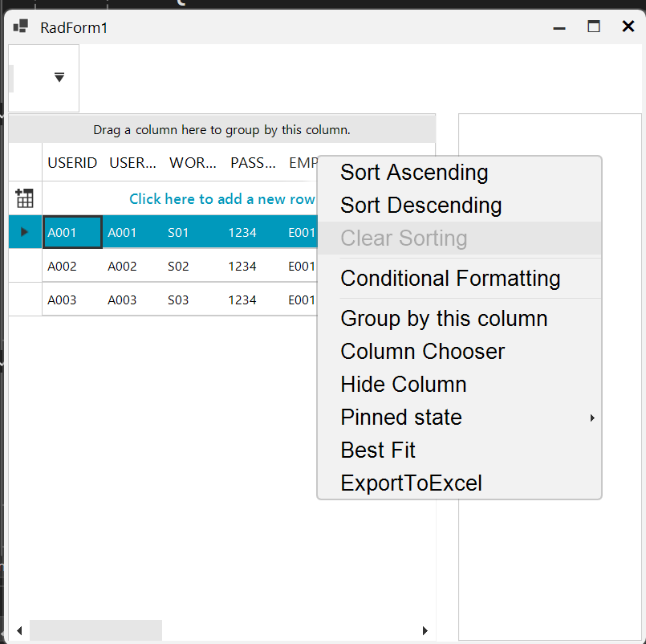Open Conditional Formatting option
The width and height of the screenshot is (646, 644).
click(x=450, y=279)
